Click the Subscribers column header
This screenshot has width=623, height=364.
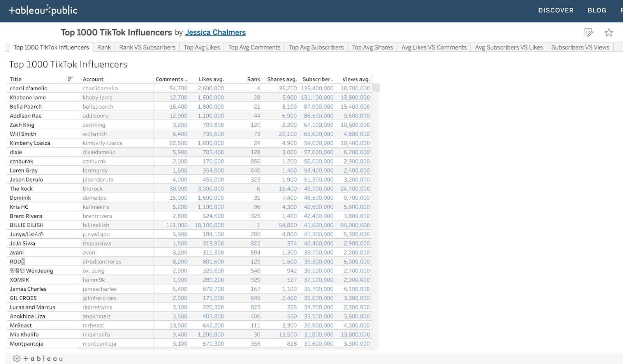pyautogui.click(x=318, y=79)
